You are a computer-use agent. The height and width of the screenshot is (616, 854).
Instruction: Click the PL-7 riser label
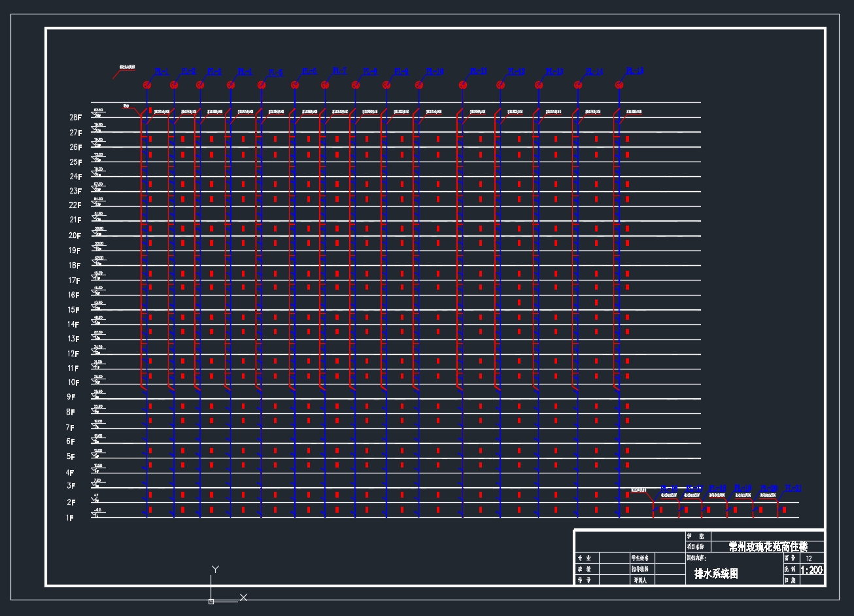[x=339, y=71]
